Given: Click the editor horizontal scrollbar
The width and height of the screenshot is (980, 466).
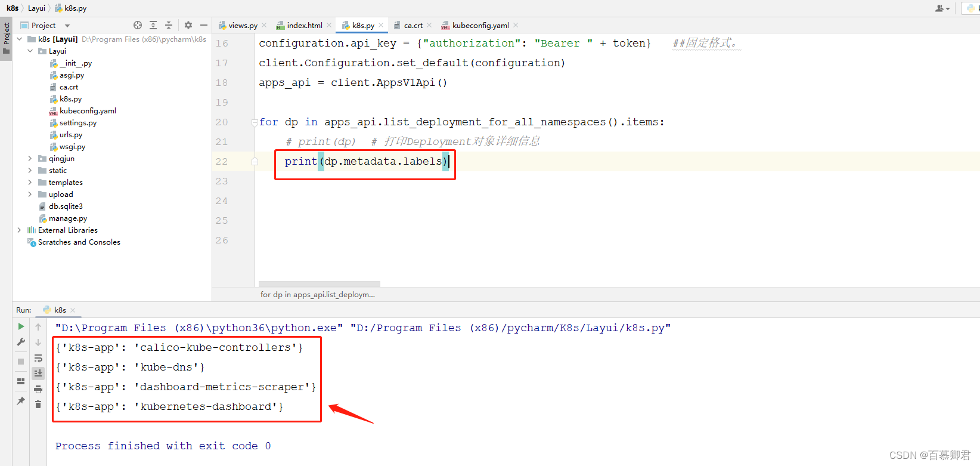Looking at the screenshot, I should pos(320,284).
